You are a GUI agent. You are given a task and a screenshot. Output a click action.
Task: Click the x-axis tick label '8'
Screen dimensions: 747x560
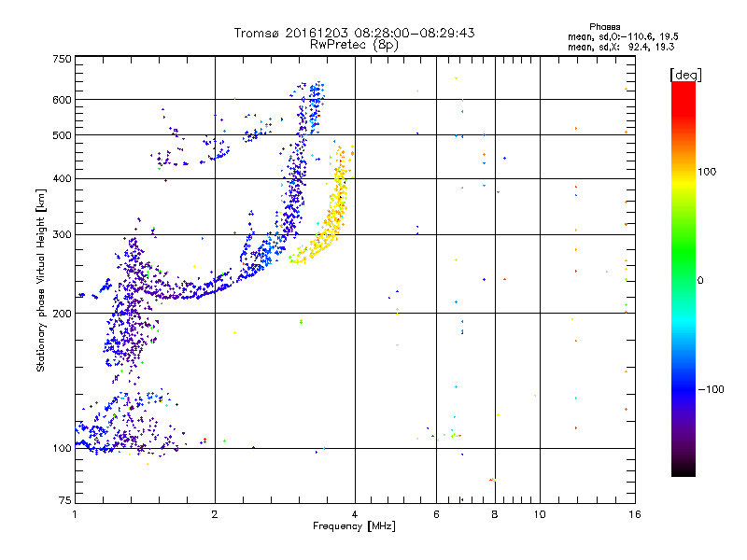495,514
